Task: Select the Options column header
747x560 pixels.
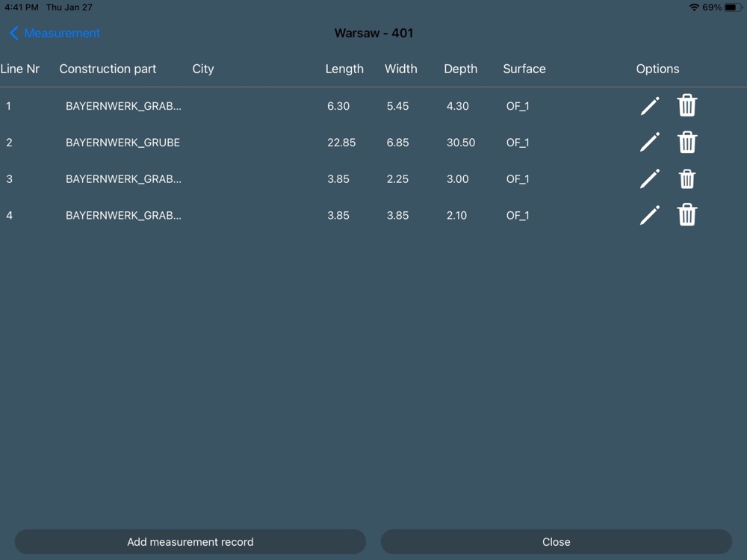Action: point(657,69)
